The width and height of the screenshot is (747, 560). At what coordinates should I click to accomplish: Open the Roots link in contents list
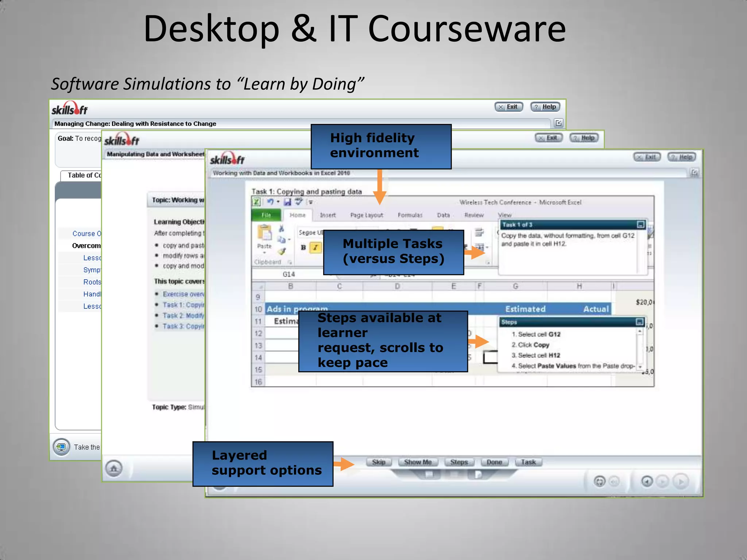[x=92, y=282]
